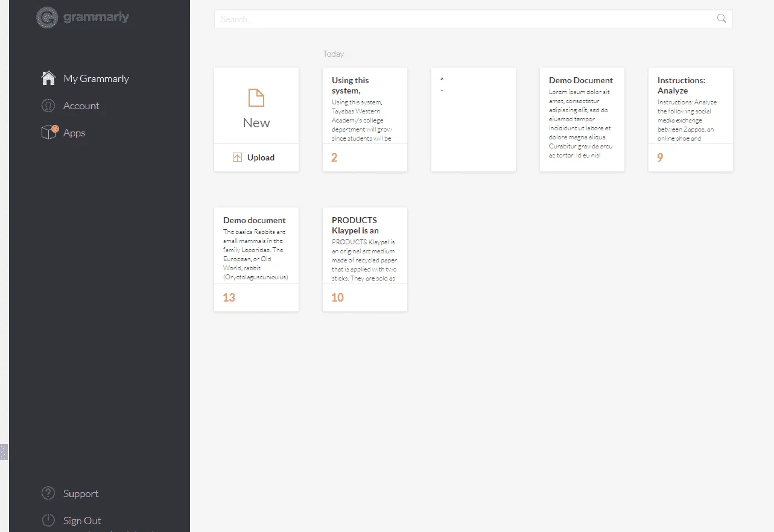
Task: Click the Sign Out power icon
Action: 48,520
